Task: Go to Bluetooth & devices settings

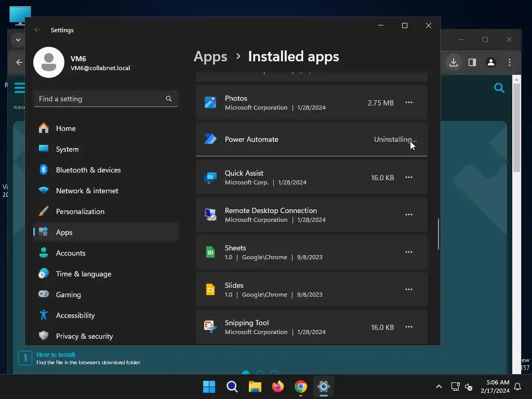Action: coord(106,170)
